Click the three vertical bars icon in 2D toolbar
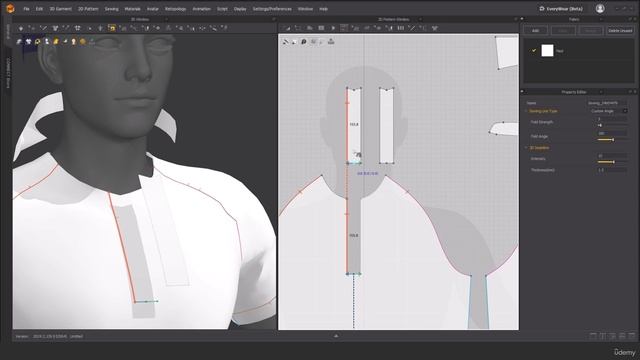640x360 pixels. click(x=401, y=28)
